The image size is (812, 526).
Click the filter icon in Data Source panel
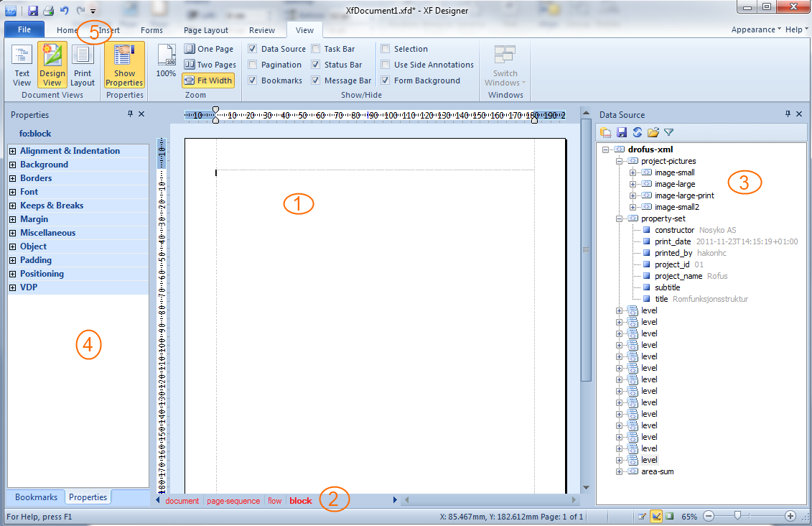click(x=668, y=132)
